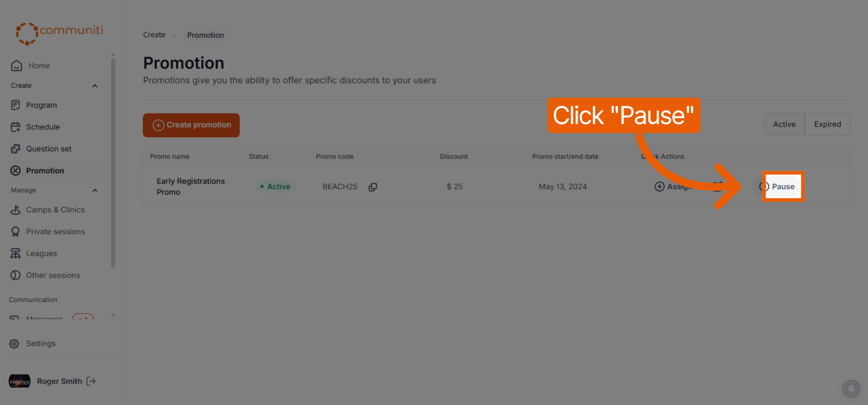Open the Schedule calendar icon

pos(16,127)
